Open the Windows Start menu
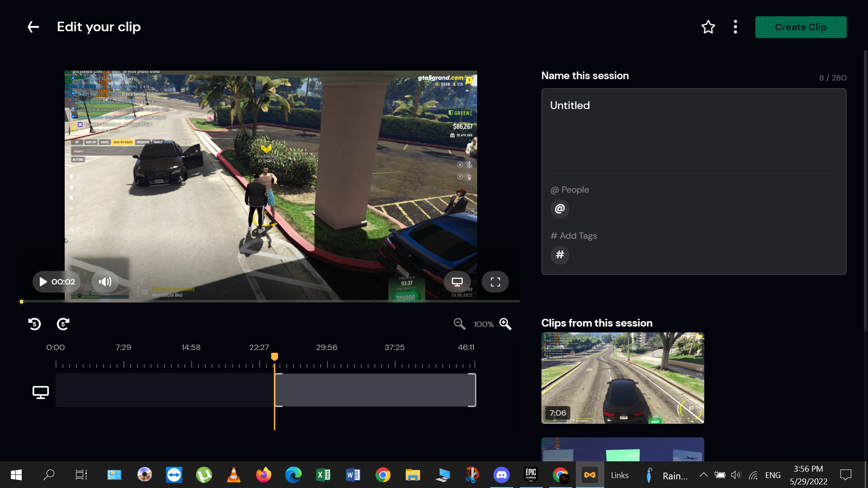Viewport: 868px width, 488px height. click(x=16, y=475)
